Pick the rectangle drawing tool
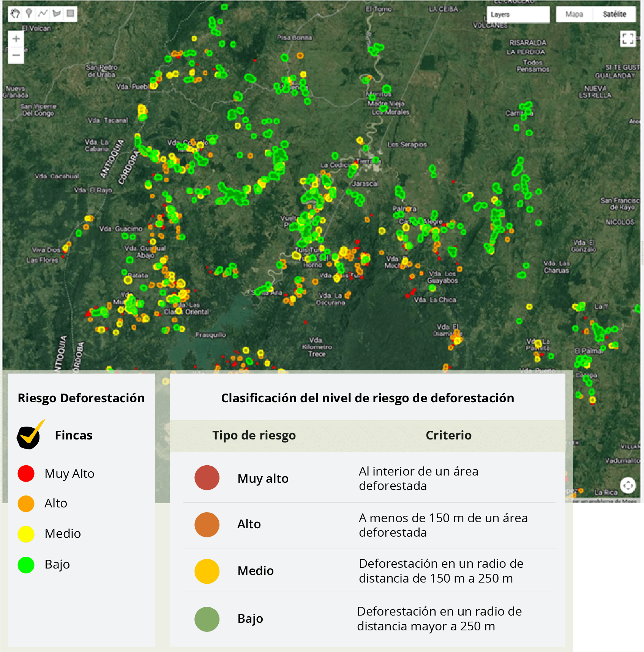Image resolution: width=644 pixels, height=652 pixels. (70, 14)
